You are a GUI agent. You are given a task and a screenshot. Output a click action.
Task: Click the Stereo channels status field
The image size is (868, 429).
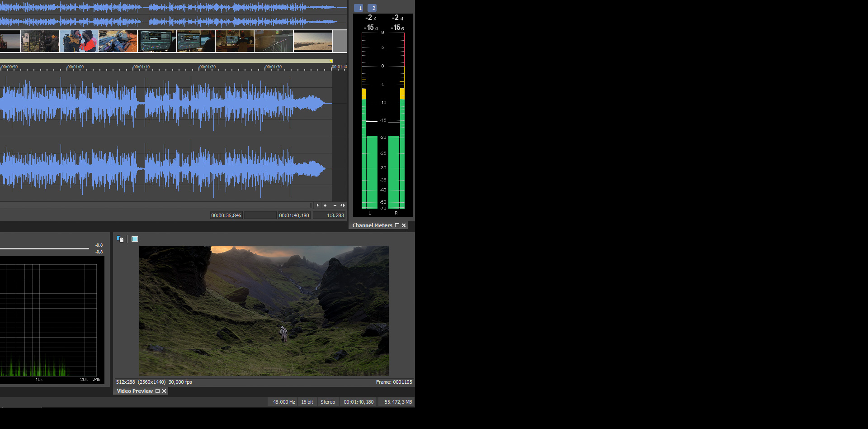click(328, 402)
